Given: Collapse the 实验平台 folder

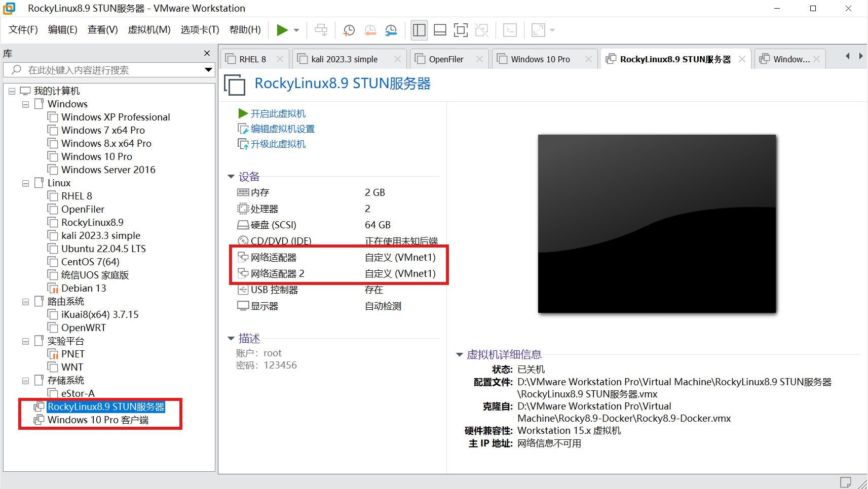Looking at the screenshot, I should click(25, 341).
